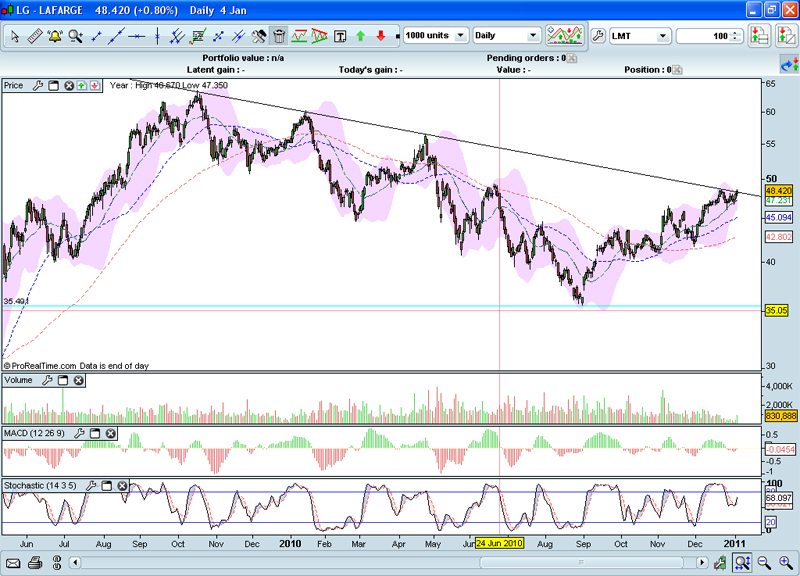This screenshot has height=576, width=800.
Task: Click the 48.420 current price label
Action: pyautogui.click(x=779, y=191)
